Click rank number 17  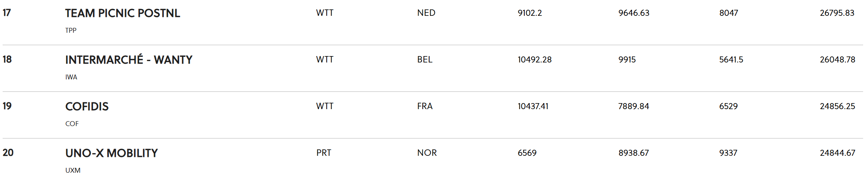tap(7, 13)
